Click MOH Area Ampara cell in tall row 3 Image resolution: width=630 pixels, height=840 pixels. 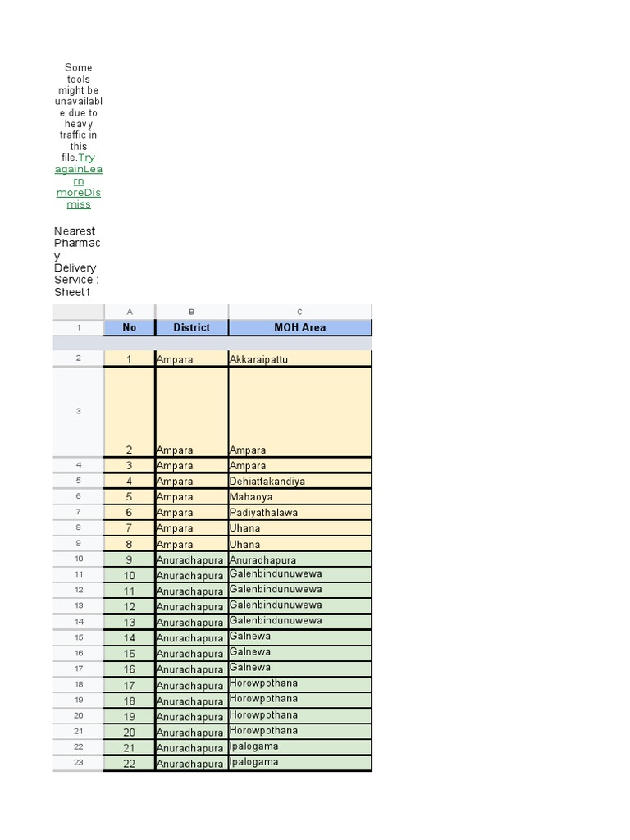[300, 412]
